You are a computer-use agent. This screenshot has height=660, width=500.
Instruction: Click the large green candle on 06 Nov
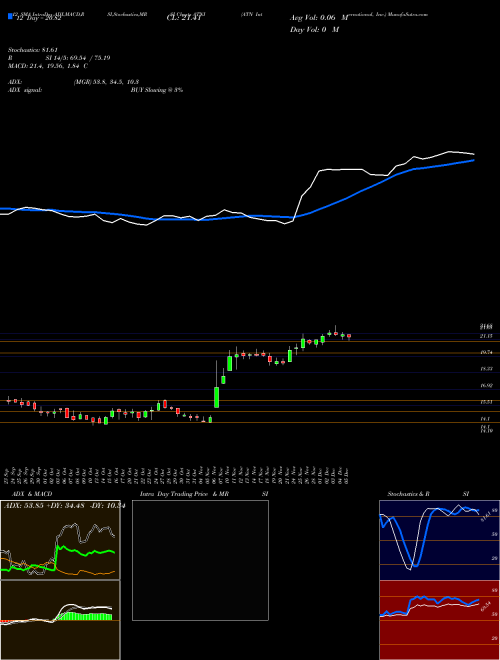[216, 397]
